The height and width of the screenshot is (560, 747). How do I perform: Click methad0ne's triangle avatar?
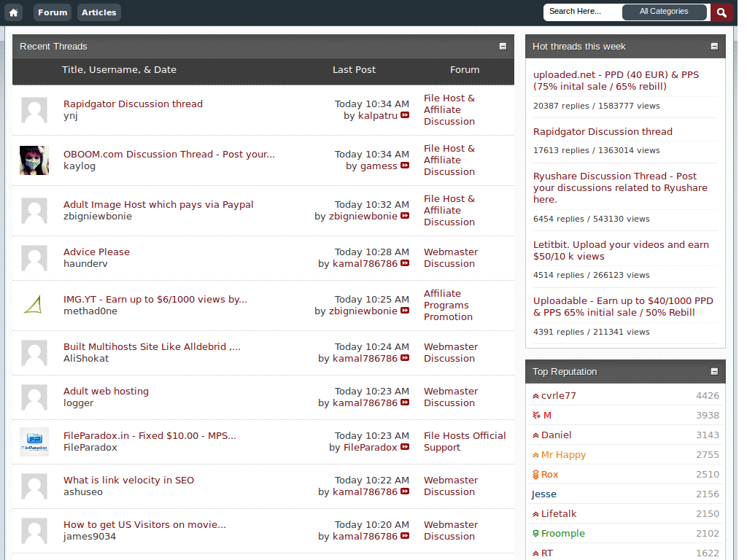pos(34,306)
